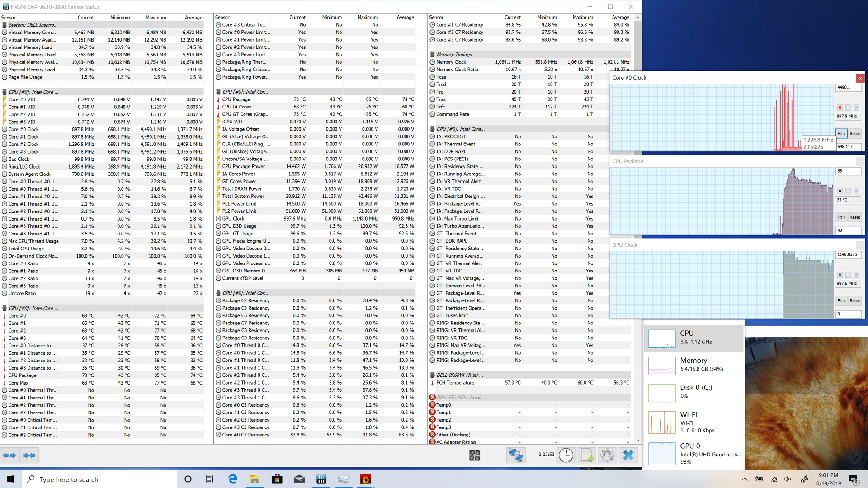Close the Core #0 Clock graph window

pos(860,78)
